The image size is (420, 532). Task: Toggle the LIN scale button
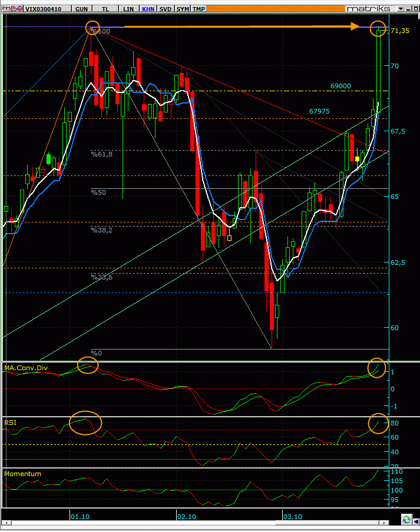[128, 9]
